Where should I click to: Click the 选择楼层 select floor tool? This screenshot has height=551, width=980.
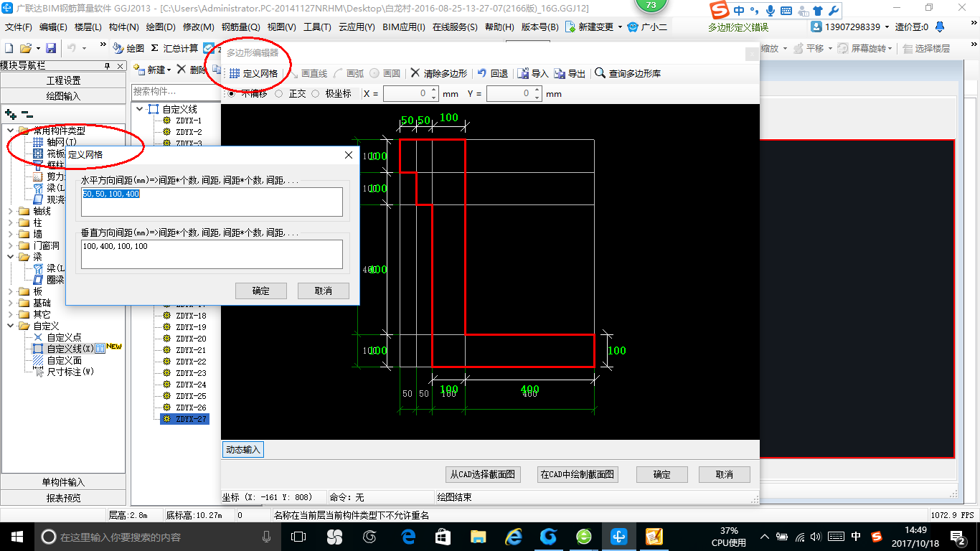tap(926, 48)
